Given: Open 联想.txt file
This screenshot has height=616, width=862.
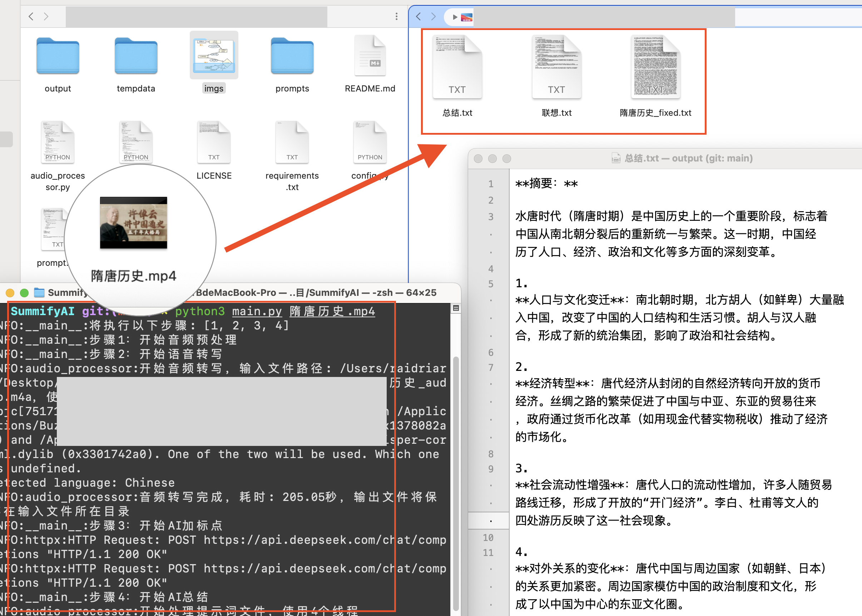Looking at the screenshot, I should [556, 68].
